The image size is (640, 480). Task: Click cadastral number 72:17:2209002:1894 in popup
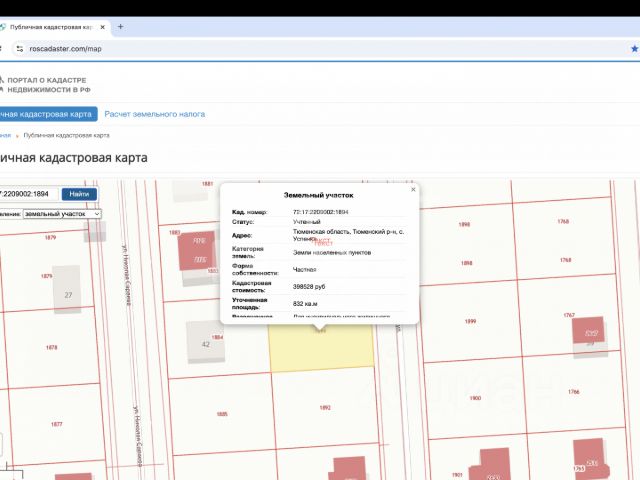click(320, 212)
